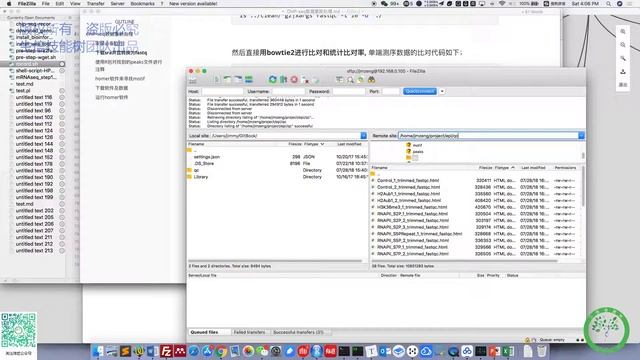Focus the Password input field
This screenshot has height=360, width=640.
point(349,91)
